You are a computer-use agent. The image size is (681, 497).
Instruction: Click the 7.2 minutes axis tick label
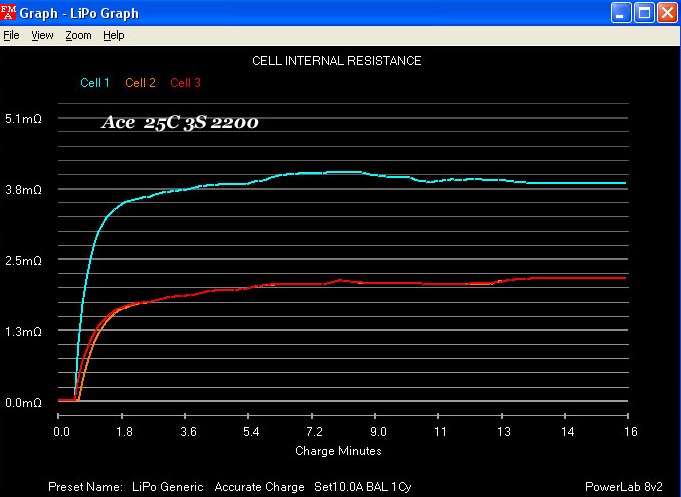pos(314,431)
